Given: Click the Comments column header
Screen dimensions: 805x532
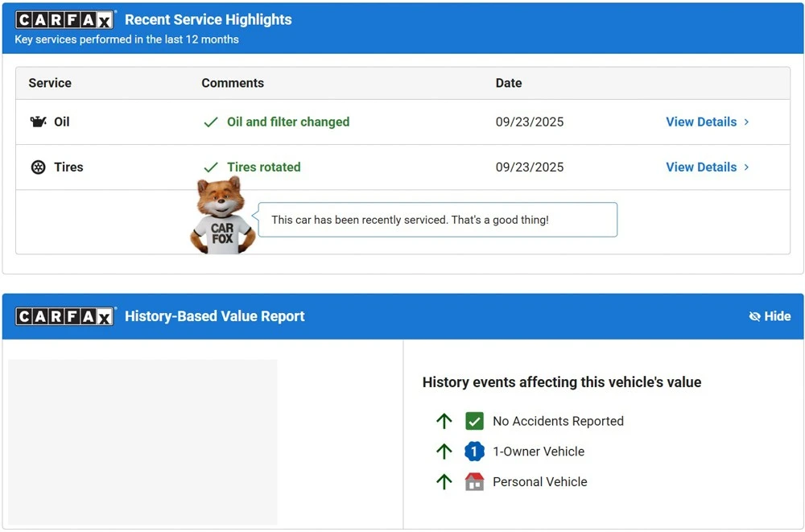Looking at the screenshot, I should [x=233, y=83].
